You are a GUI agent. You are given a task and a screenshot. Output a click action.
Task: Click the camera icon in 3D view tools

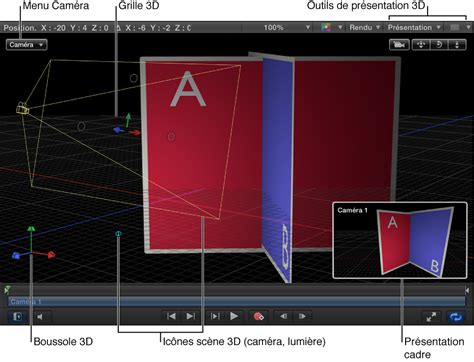pos(399,45)
